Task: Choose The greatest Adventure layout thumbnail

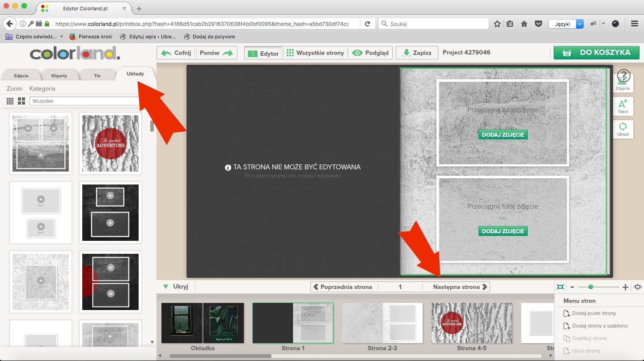Action: pos(110,143)
